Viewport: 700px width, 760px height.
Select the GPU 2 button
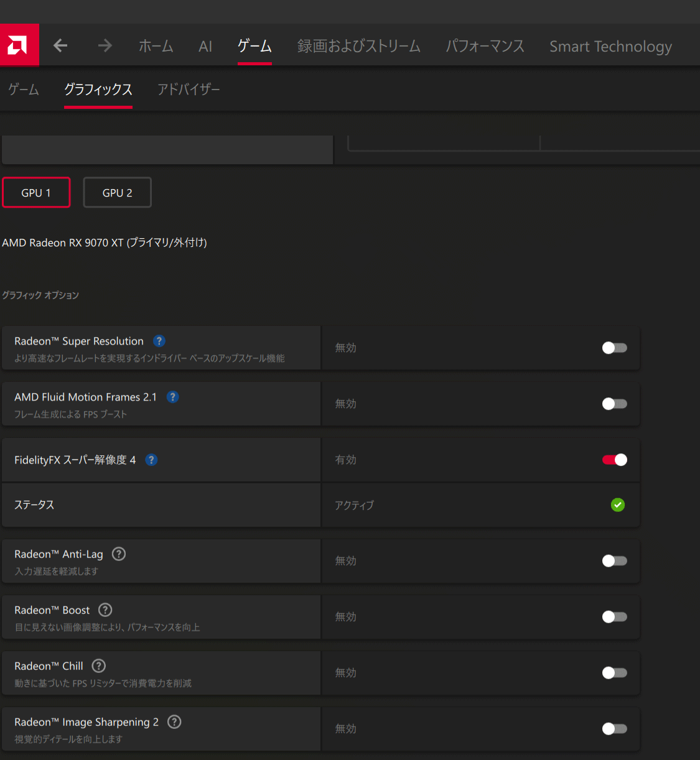point(117,193)
